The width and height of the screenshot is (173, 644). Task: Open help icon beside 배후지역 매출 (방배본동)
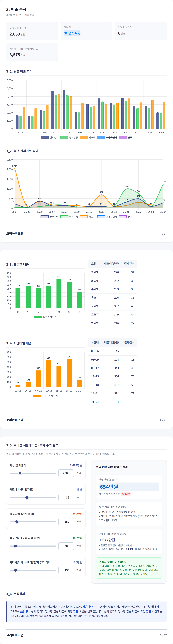(37, 49)
